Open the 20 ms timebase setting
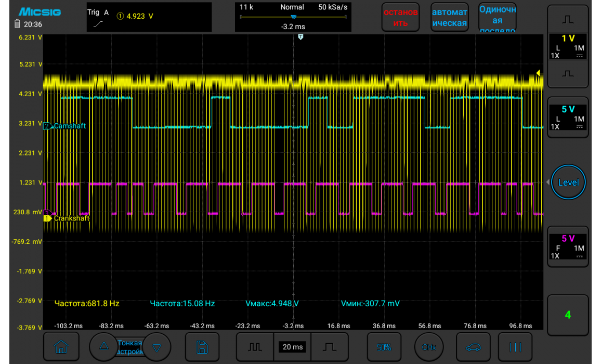 pyautogui.click(x=292, y=347)
